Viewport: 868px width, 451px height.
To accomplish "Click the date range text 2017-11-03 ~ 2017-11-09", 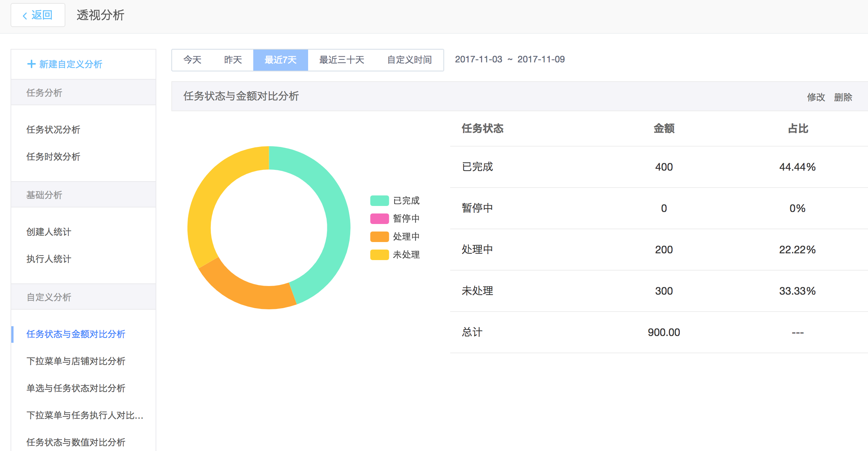I will (510, 59).
